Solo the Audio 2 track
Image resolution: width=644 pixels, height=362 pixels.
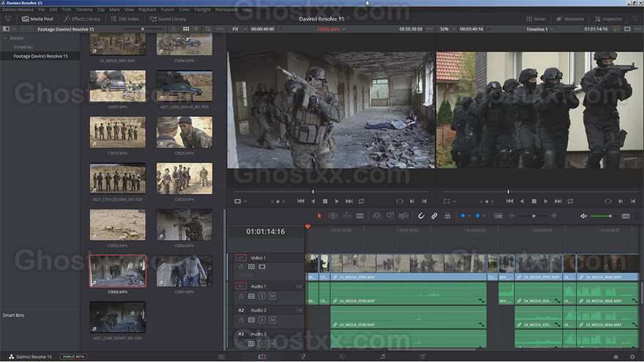tap(262, 320)
